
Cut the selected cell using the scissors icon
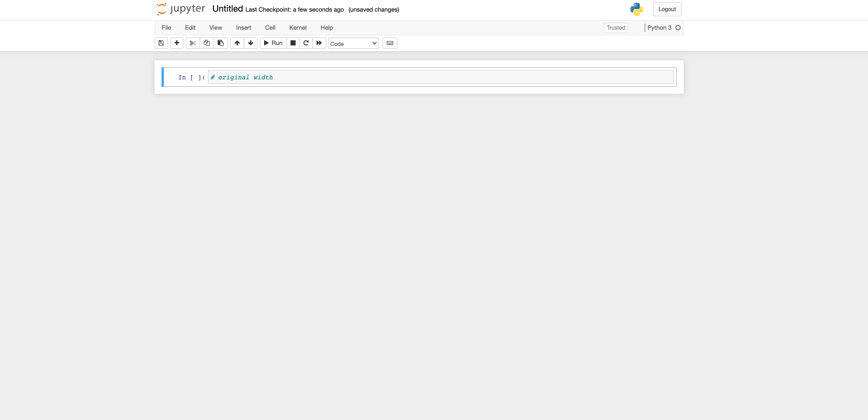tap(192, 43)
